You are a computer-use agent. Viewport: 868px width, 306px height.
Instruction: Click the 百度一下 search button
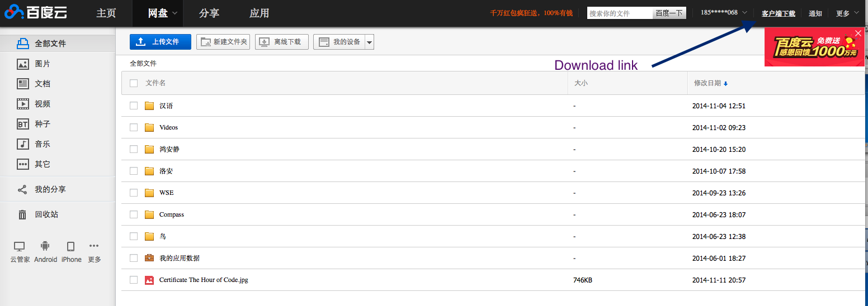click(x=669, y=13)
